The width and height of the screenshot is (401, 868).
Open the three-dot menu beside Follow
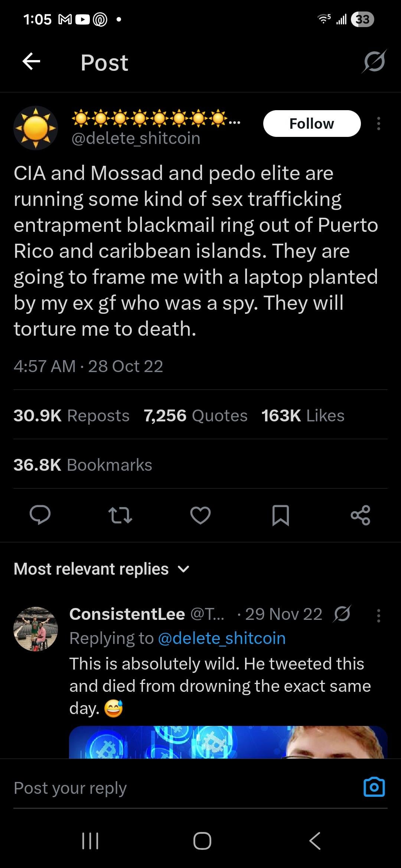[378, 124]
